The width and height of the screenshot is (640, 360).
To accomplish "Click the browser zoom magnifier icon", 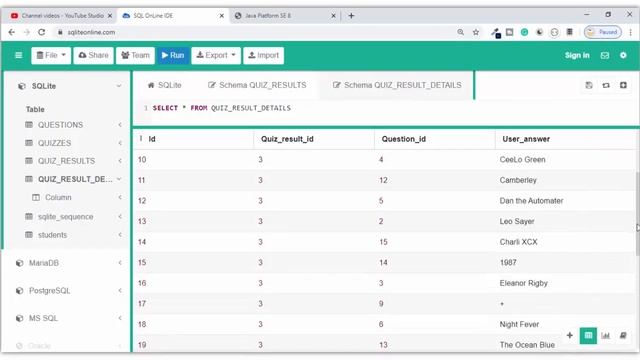I will (x=460, y=32).
